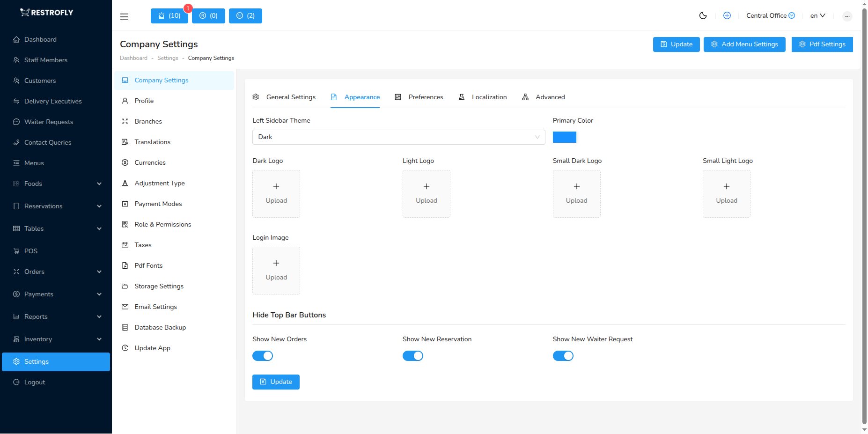
Task: Open the en language dropdown
Action: point(817,15)
